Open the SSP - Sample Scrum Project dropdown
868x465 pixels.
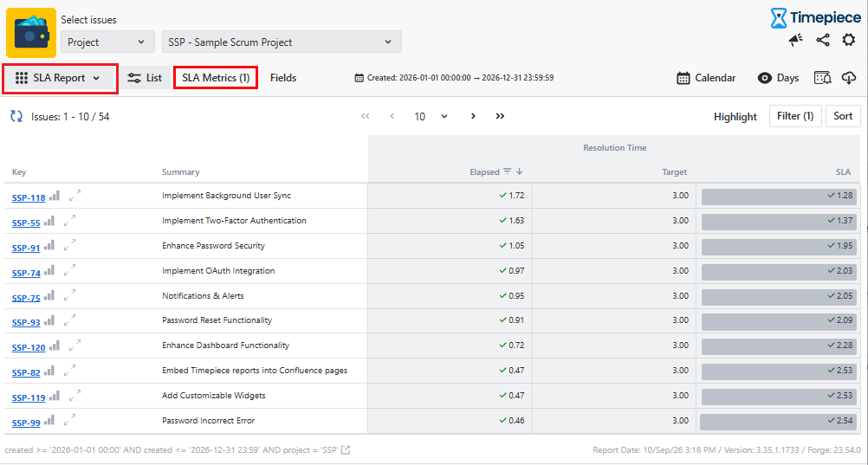tap(282, 42)
